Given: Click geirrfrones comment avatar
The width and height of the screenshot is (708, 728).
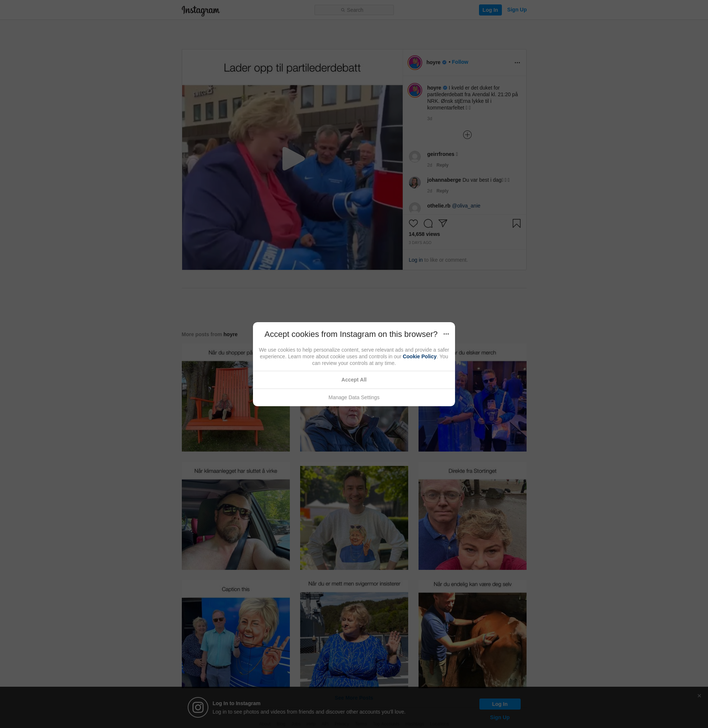Looking at the screenshot, I should click(x=414, y=156).
